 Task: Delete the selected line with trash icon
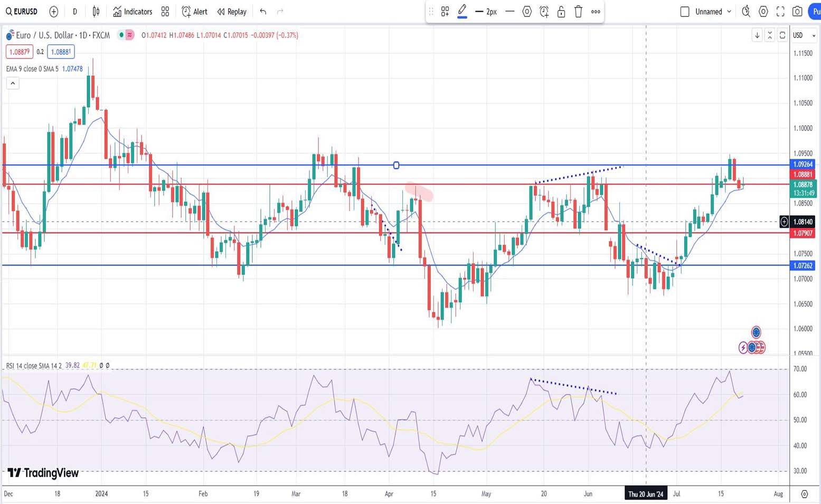(x=578, y=12)
